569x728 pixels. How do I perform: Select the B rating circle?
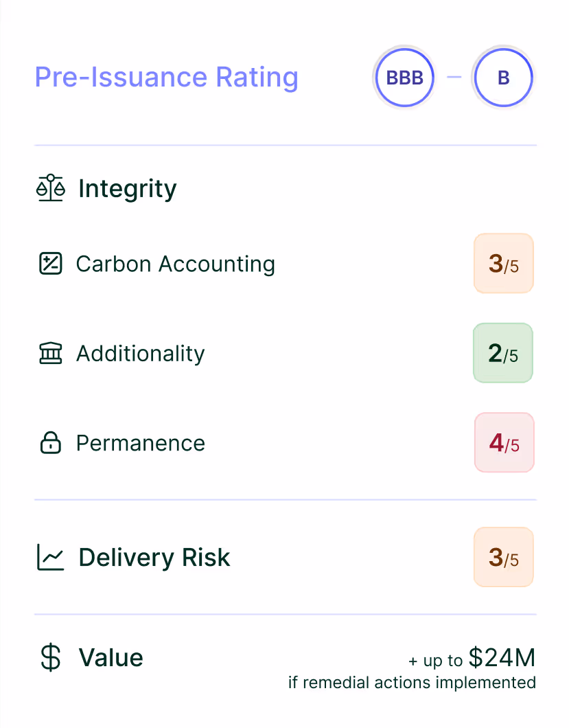tap(503, 78)
